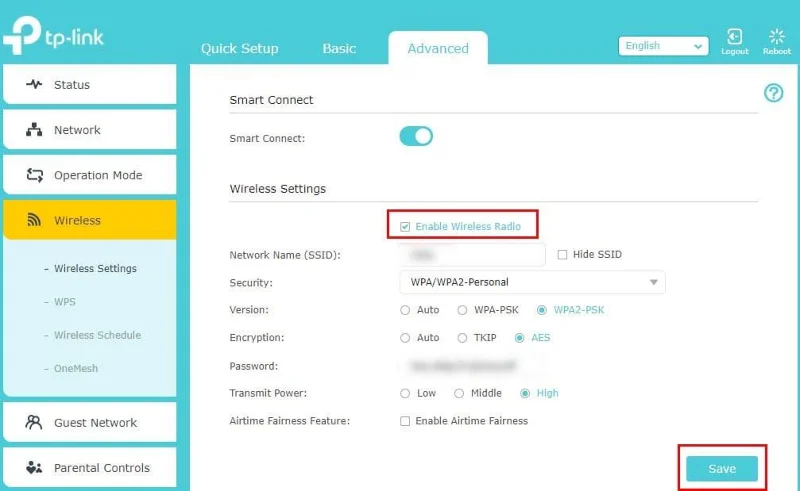Click the Network Name (SSID) field
The image size is (800, 491).
coord(472,255)
